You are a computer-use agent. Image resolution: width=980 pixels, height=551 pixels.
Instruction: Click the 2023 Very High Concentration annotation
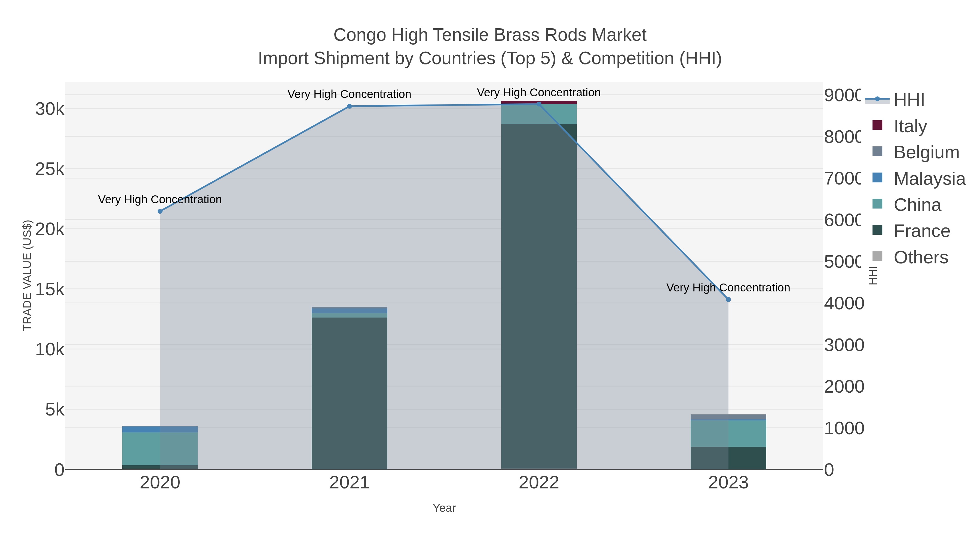728,288
